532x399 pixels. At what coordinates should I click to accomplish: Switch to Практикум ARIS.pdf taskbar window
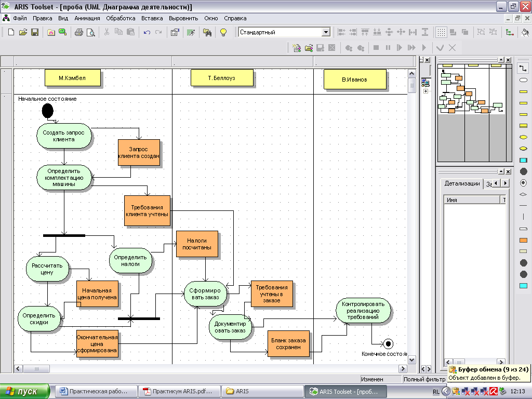(179, 391)
